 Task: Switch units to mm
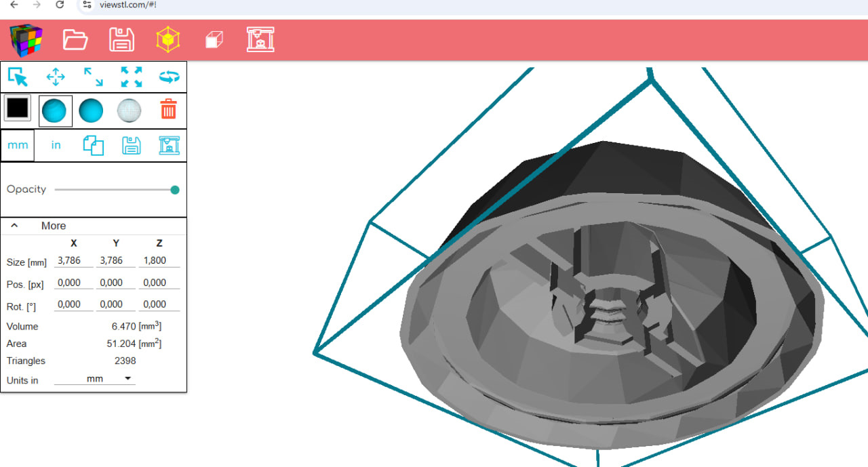18,145
